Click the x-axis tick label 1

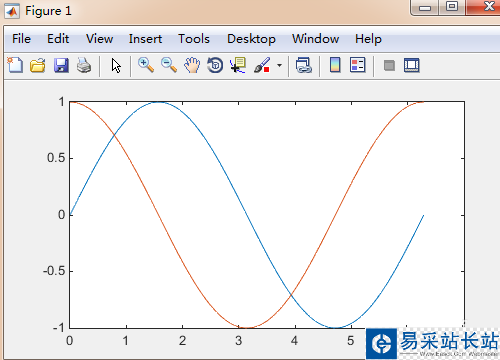(x=126, y=341)
